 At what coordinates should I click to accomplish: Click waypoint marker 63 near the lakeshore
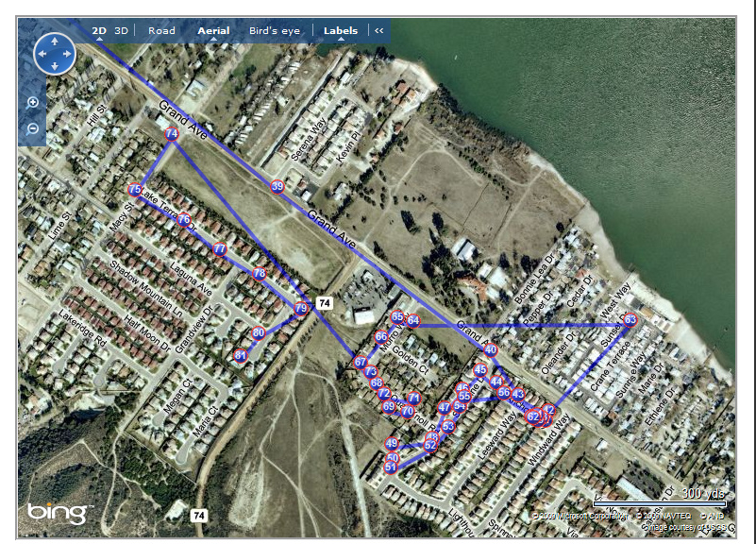click(630, 319)
